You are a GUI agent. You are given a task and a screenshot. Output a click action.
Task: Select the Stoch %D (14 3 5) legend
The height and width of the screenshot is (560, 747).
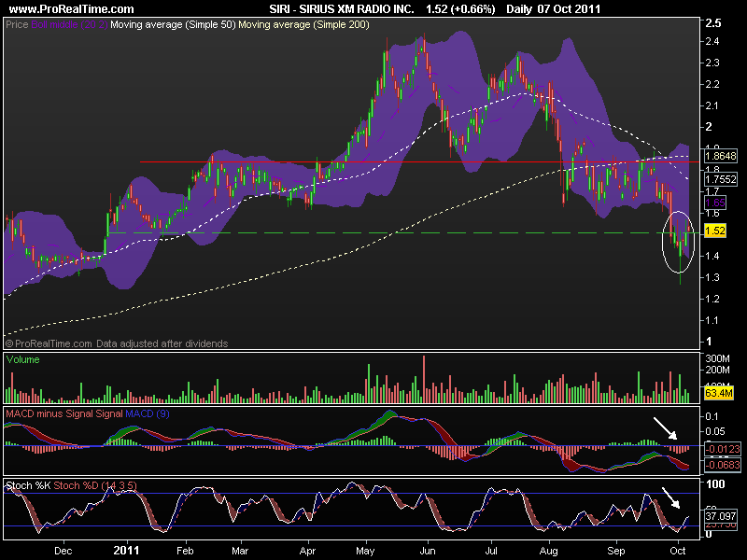click(95, 485)
